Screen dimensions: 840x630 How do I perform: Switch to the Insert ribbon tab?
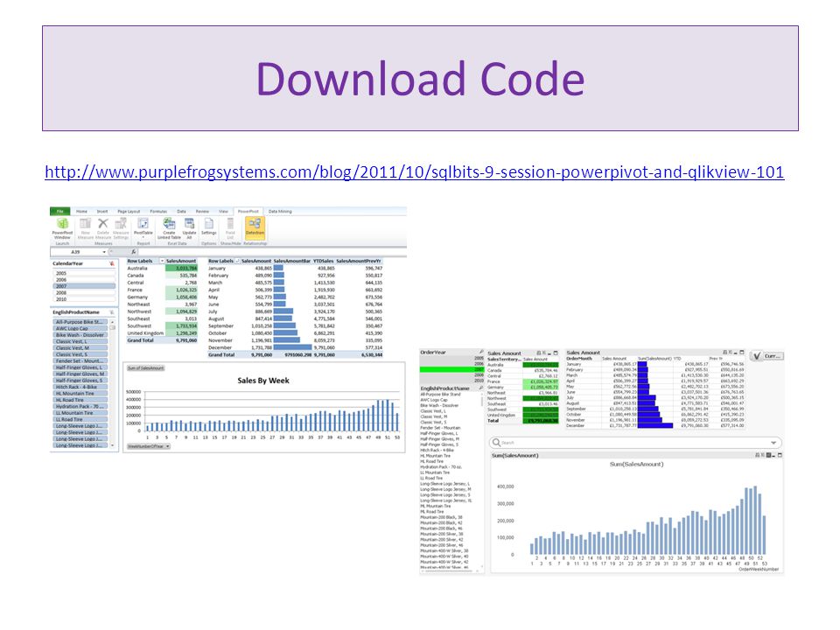(x=102, y=212)
